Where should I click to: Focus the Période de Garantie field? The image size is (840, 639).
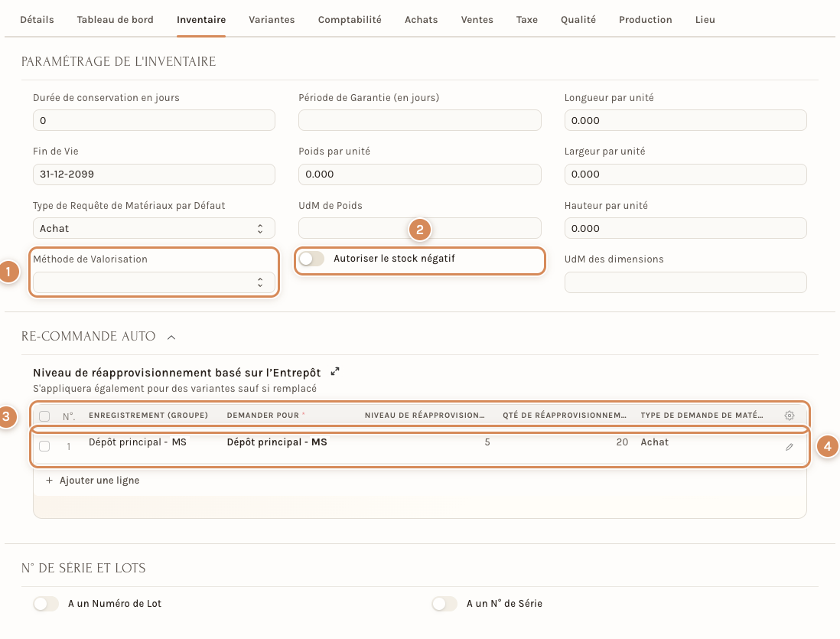(x=420, y=121)
